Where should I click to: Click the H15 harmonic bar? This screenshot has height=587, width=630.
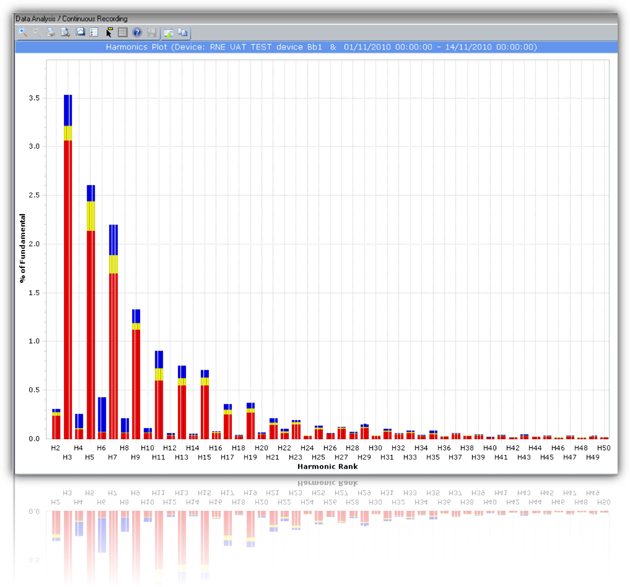tap(205, 404)
